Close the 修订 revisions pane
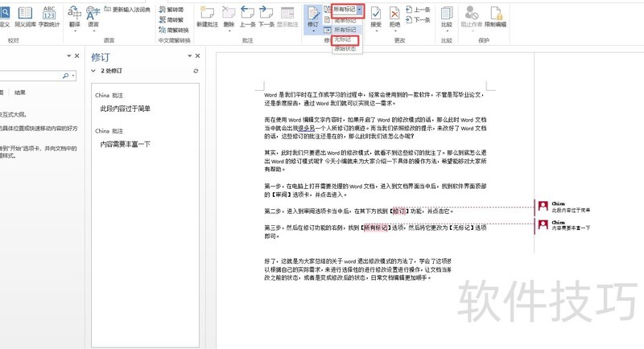 pyautogui.click(x=197, y=55)
